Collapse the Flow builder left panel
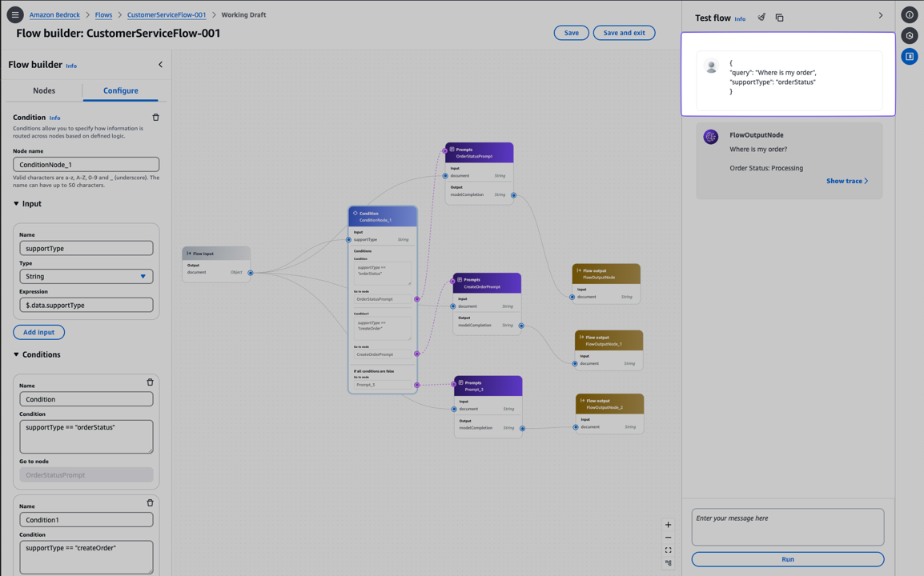Screen dimensions: 924x576 (160, 65)
